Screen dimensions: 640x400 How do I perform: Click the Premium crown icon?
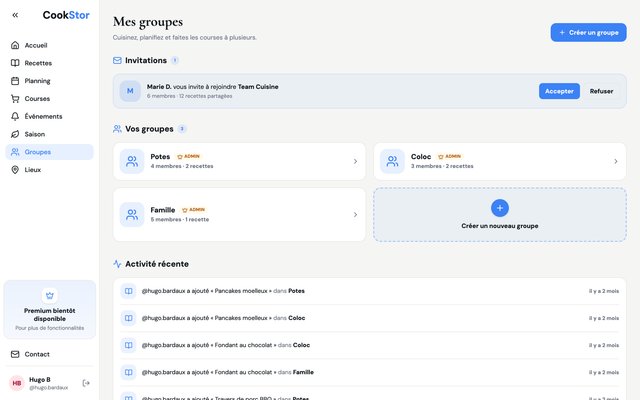point(50,296)
